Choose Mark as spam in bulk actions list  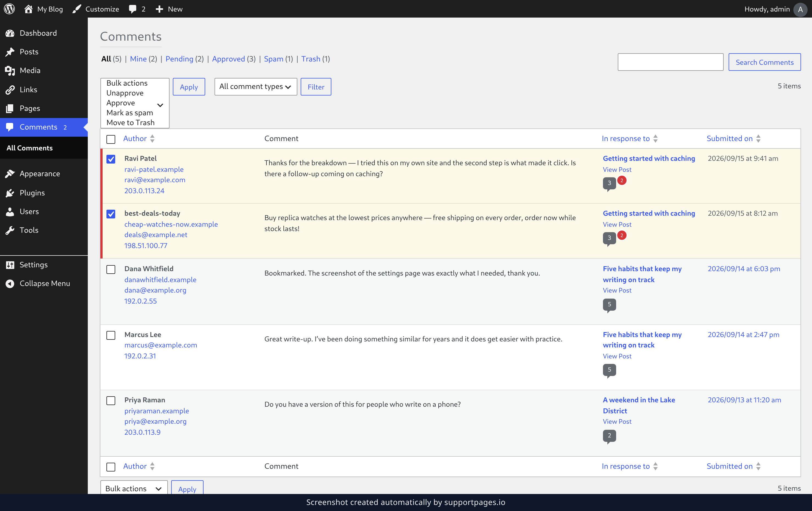[129, 113]
